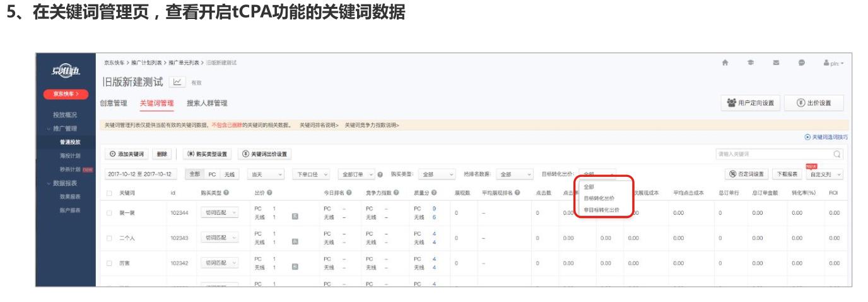Click the trend chart icon beside 旧版新建测试

[178, 82]
